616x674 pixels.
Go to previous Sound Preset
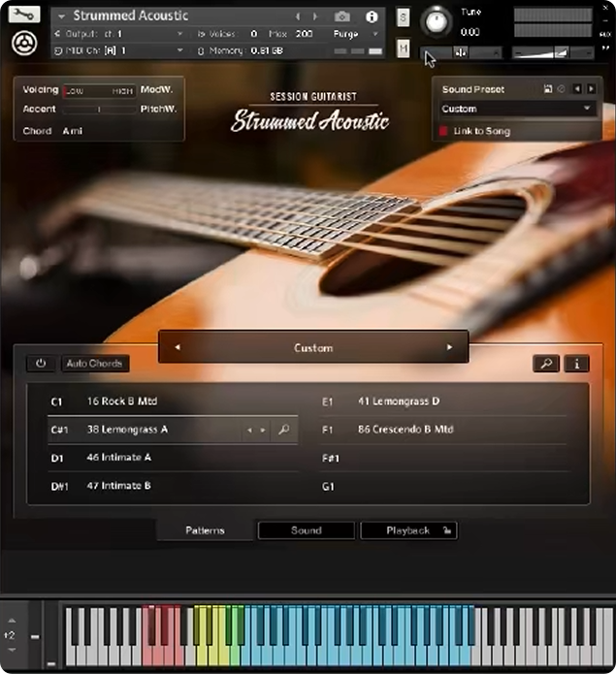click(x=577, y=89)
